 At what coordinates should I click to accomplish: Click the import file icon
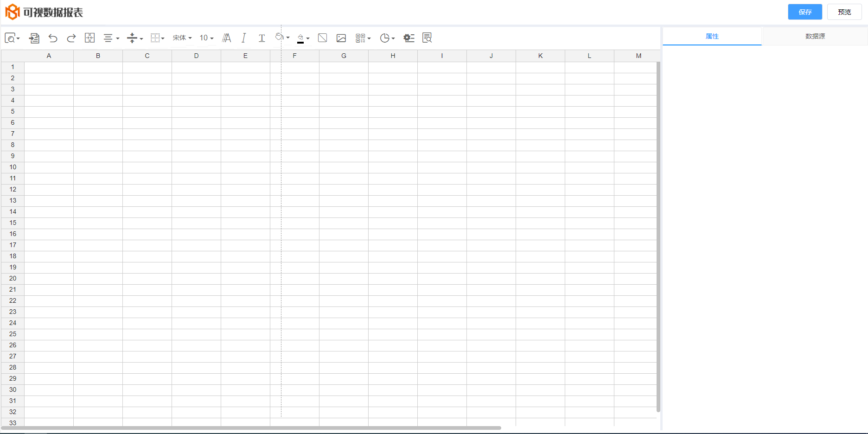[34, 38]
